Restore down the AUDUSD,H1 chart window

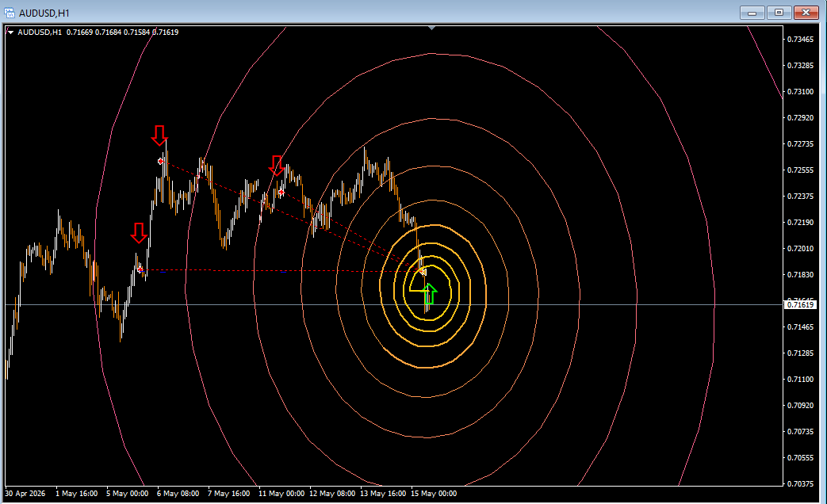point(779,13)
